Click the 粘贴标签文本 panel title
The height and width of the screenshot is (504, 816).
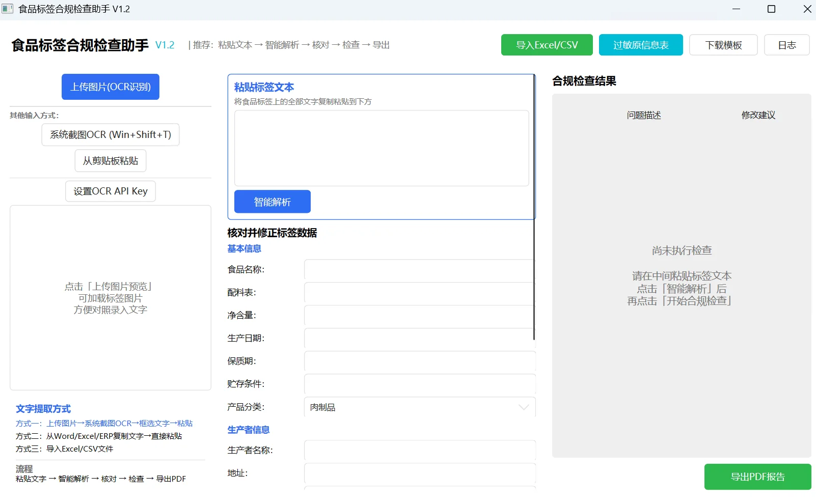point(264,87)
